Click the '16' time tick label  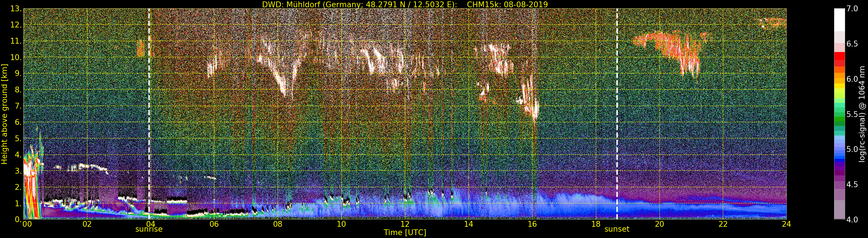532,224
